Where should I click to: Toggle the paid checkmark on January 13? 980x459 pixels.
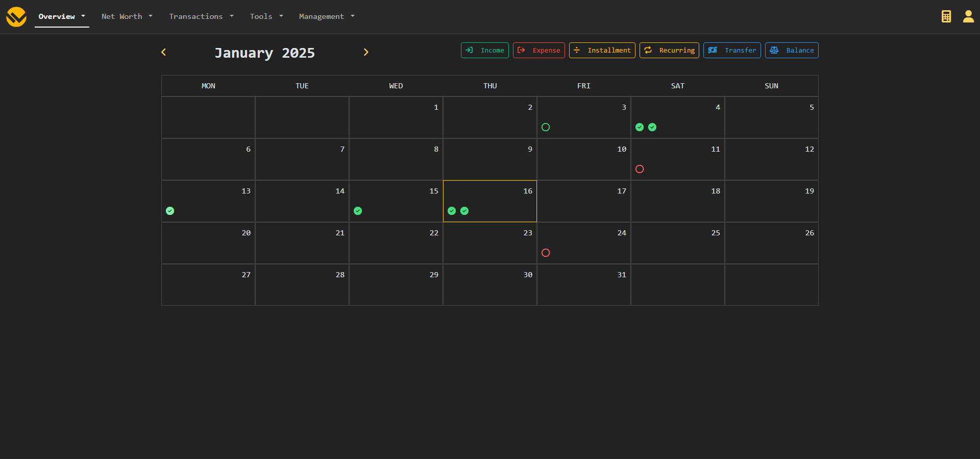(170, 211)
